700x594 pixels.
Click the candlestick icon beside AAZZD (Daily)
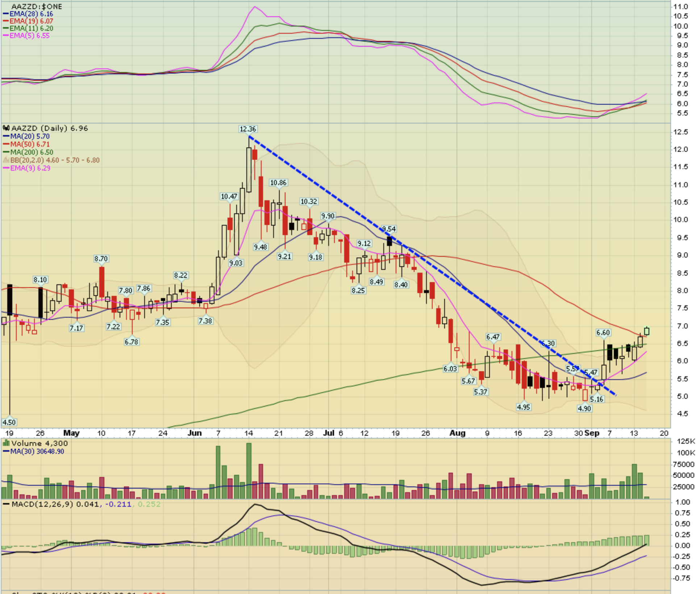pyautogui.click(x=6, y=129)
